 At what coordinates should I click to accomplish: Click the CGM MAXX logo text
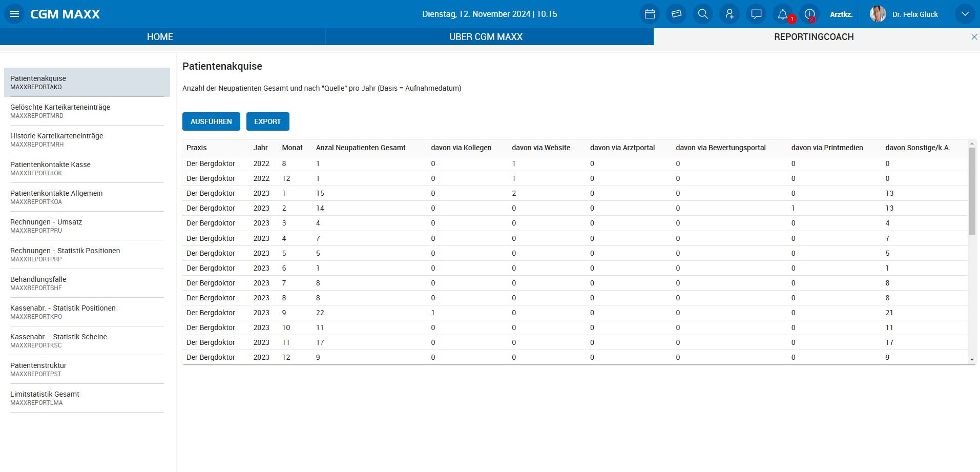[65, 14]
